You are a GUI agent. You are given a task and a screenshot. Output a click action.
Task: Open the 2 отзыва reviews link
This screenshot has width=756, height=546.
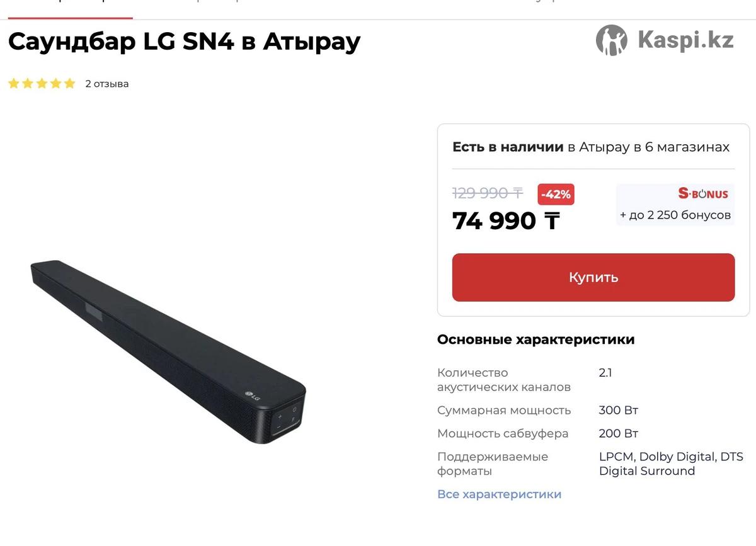[x=107, y=84]
